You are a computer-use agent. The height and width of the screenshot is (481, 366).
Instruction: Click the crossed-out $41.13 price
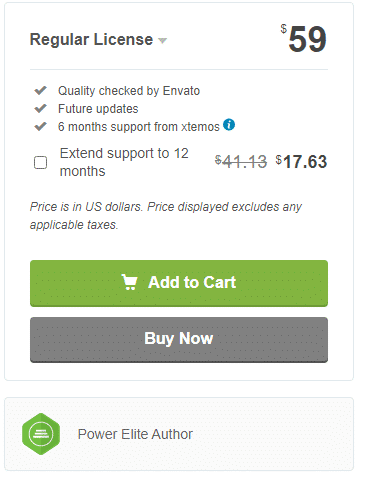[x=241, y=162]
